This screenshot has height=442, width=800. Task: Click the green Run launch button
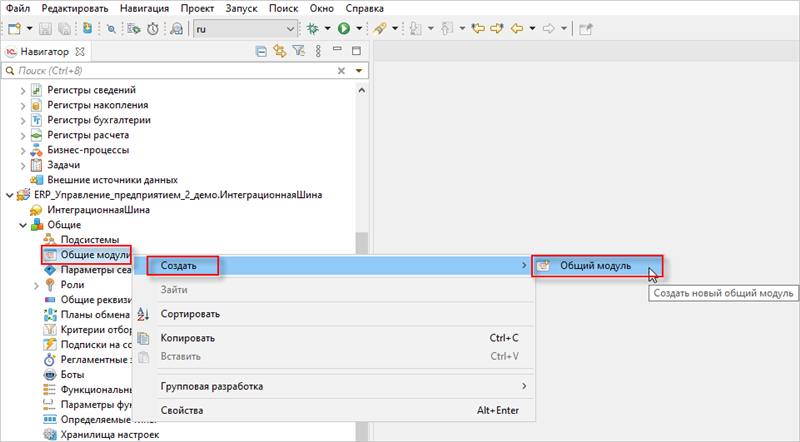coord(344,28)
